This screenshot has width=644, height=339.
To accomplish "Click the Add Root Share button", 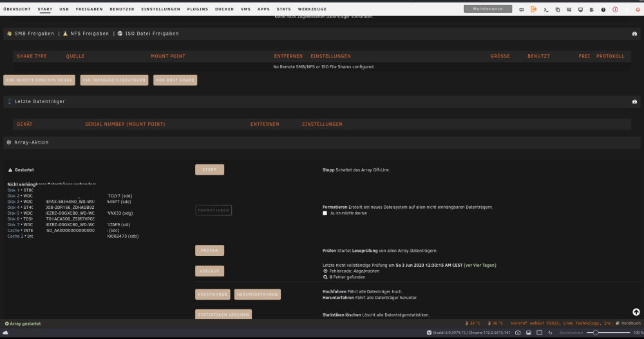I will coord(175,80).
